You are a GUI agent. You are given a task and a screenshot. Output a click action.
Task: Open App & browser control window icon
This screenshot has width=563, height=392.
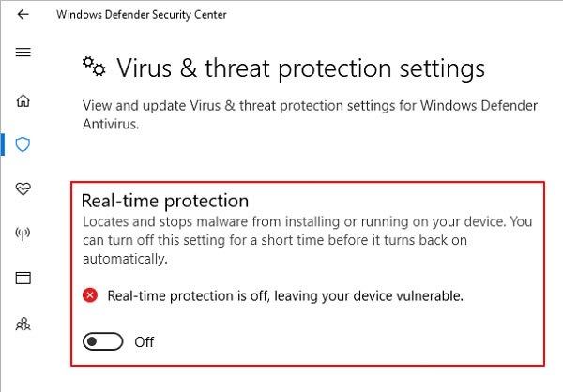(x=23, y=278)
